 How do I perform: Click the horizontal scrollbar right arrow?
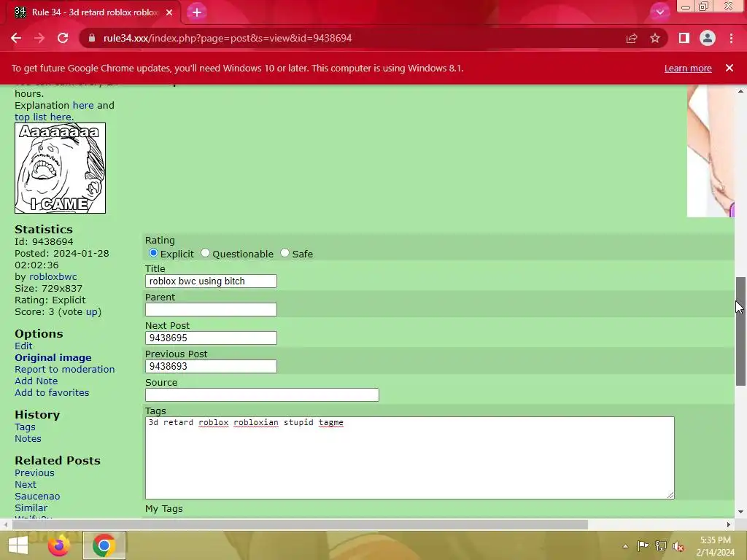point(729,525)
